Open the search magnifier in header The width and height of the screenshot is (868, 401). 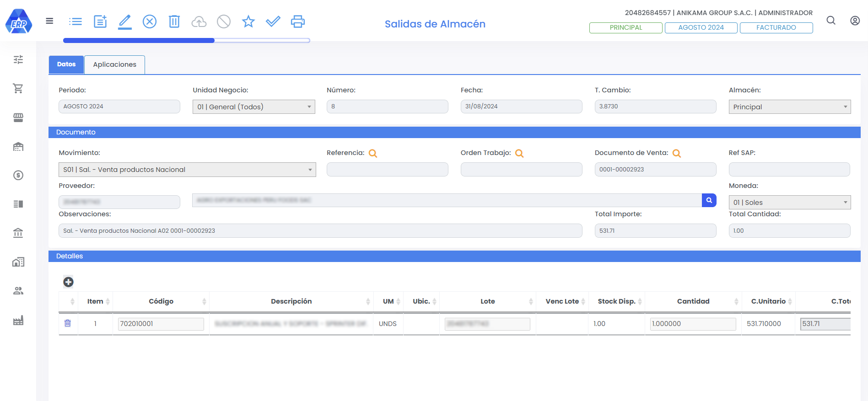coord(831,21)
